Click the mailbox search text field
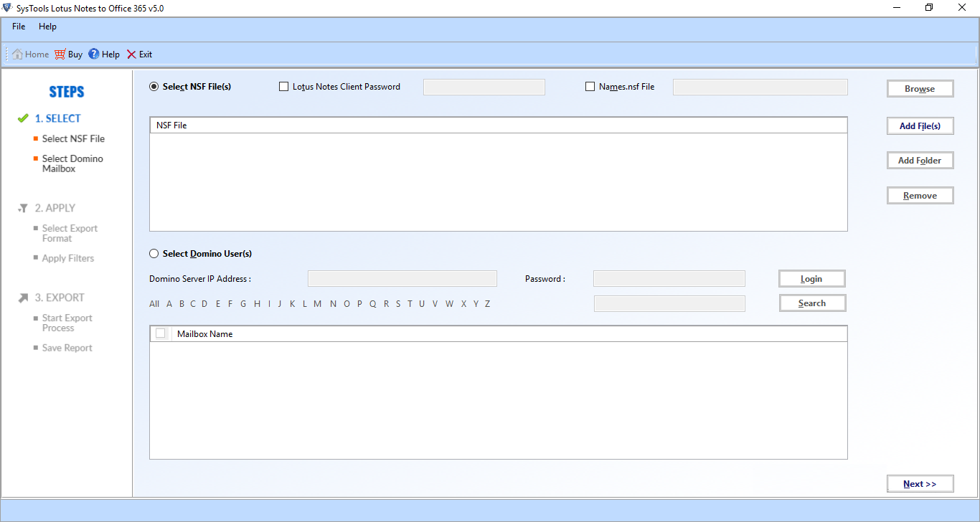This screenshot has width=980, height=522. click(x=669, y=304)
